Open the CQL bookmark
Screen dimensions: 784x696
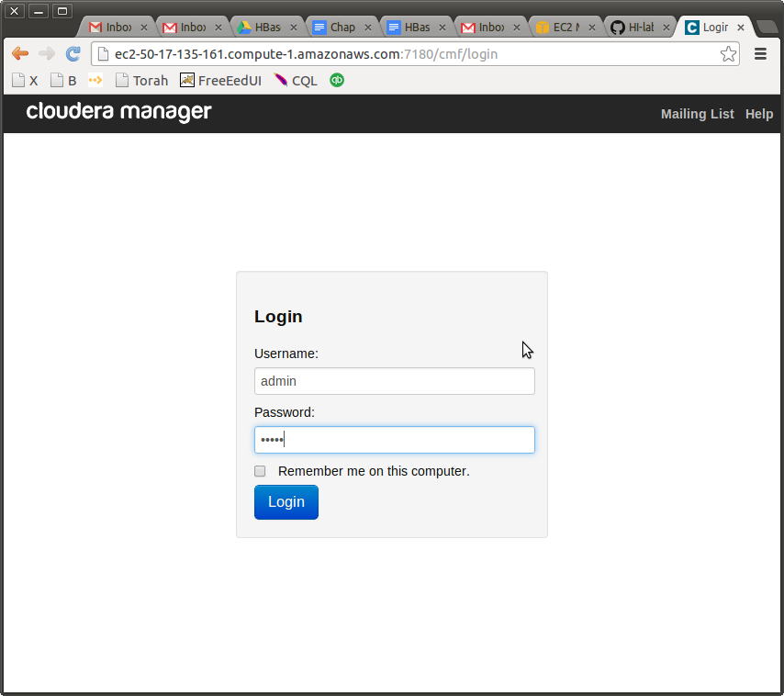[x=296, y=81]
